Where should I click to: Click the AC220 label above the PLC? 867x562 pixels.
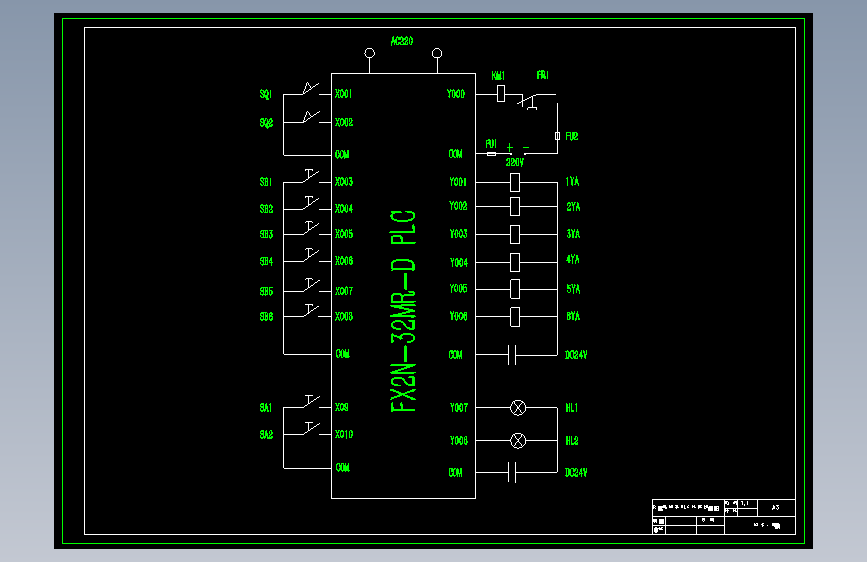pos(402,41)
